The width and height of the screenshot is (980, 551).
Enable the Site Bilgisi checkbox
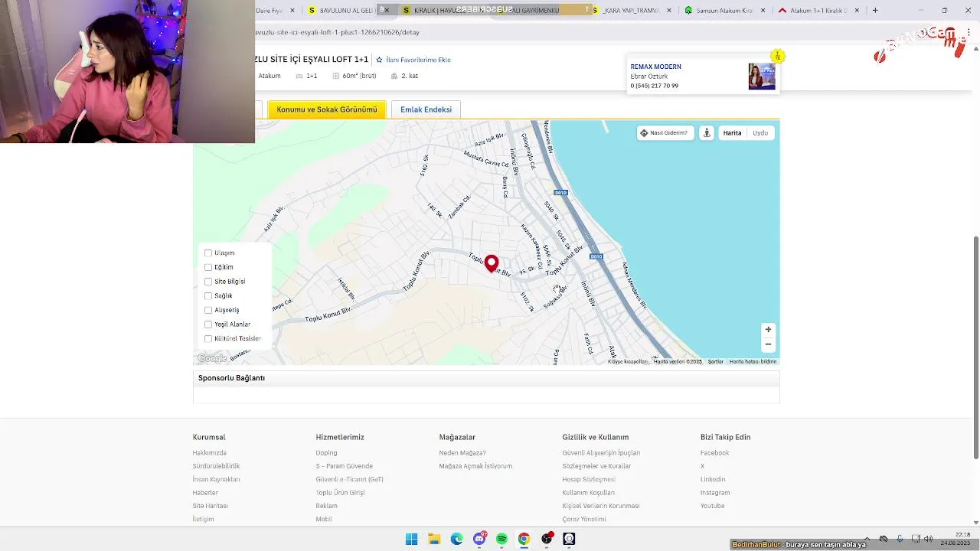pyautogui.click(x=208, y=282)
